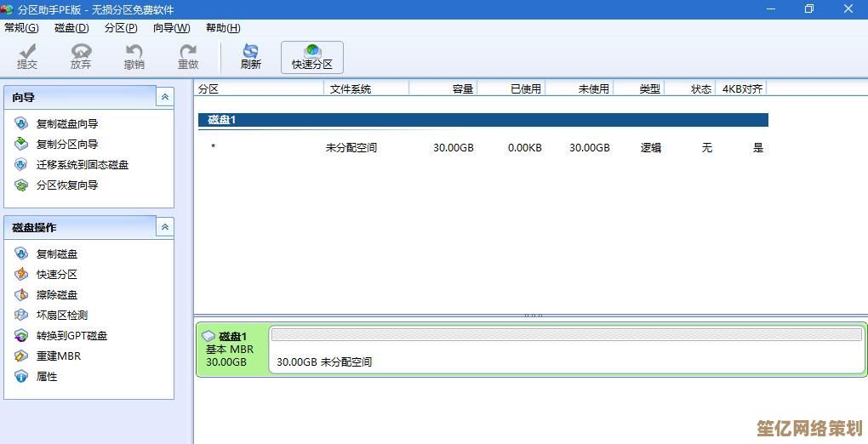Click the 刷新 (Refresh) toolbar icon
The width and height of the screenshot is (868, 444).
coord(250,56)
